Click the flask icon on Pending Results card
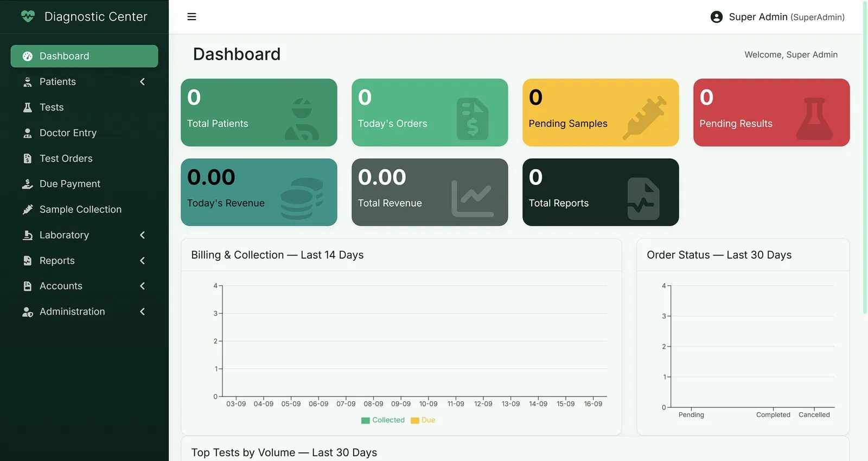This screenshot has height=461, width=868. coord(815,119)
